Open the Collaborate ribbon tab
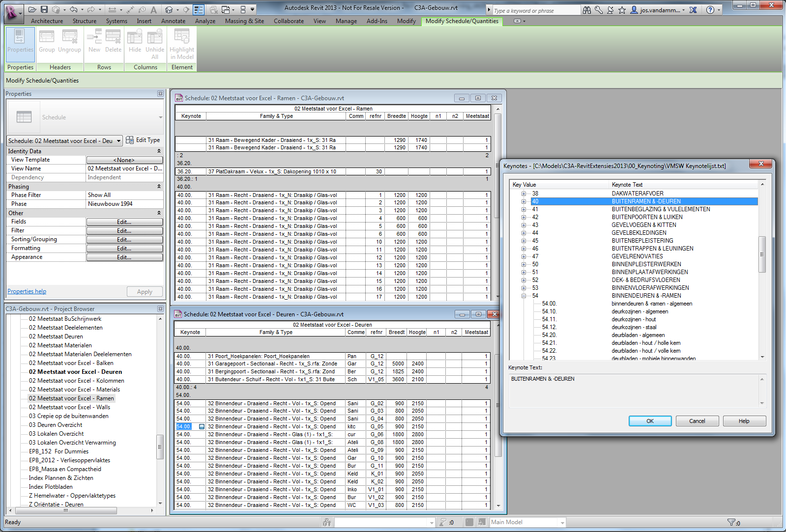The width and height of the screenshot is (786, 532). [289, 21]
